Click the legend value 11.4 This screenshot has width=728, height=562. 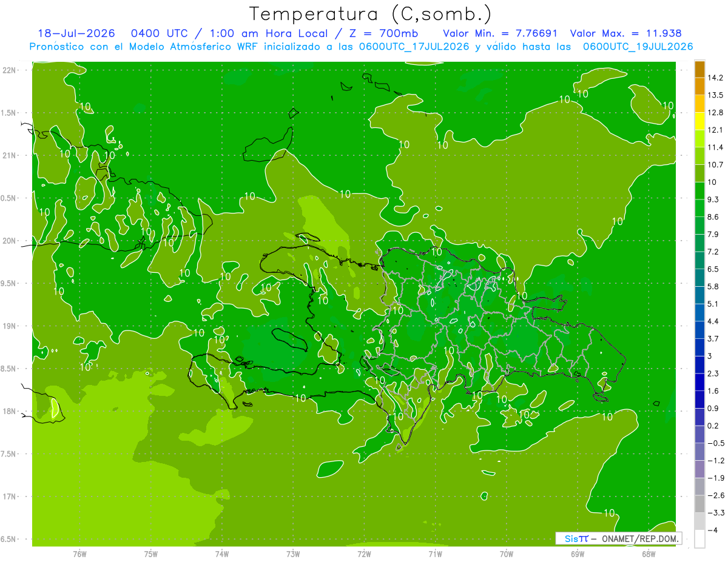pyautogui.click(x=715, y=147)
